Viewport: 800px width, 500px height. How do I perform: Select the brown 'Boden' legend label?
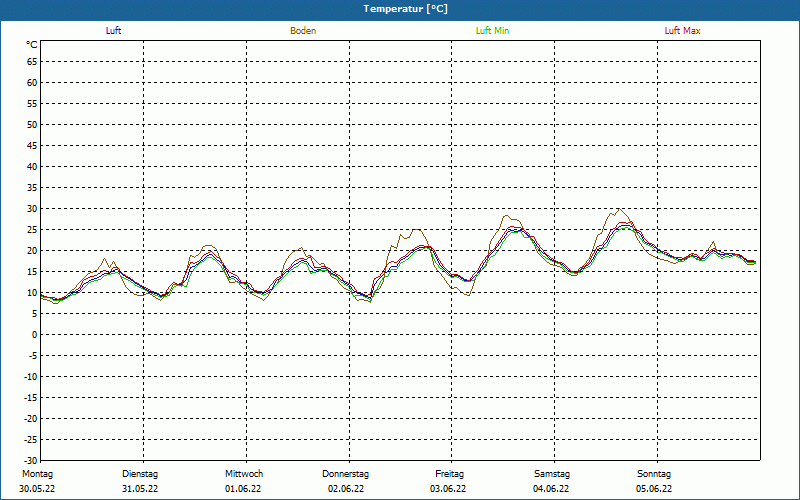303,31
